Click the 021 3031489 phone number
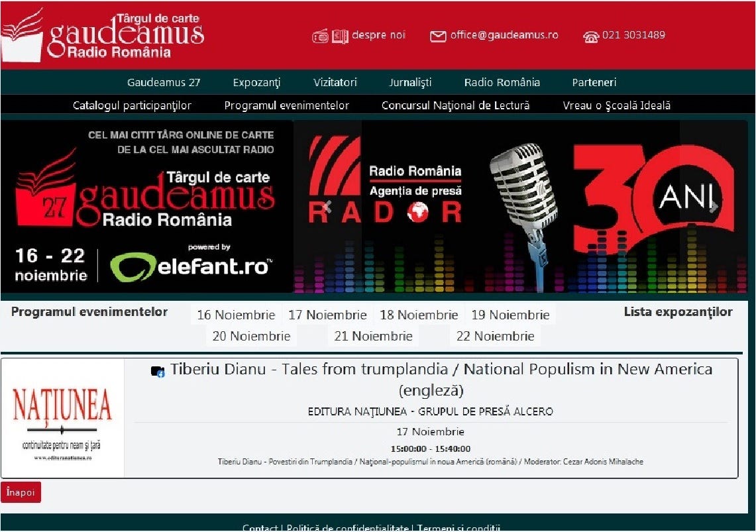 point(633,34)
